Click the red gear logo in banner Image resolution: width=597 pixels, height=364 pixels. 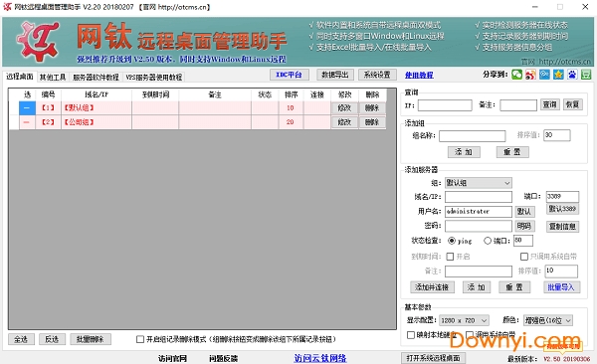pos(38,41)
